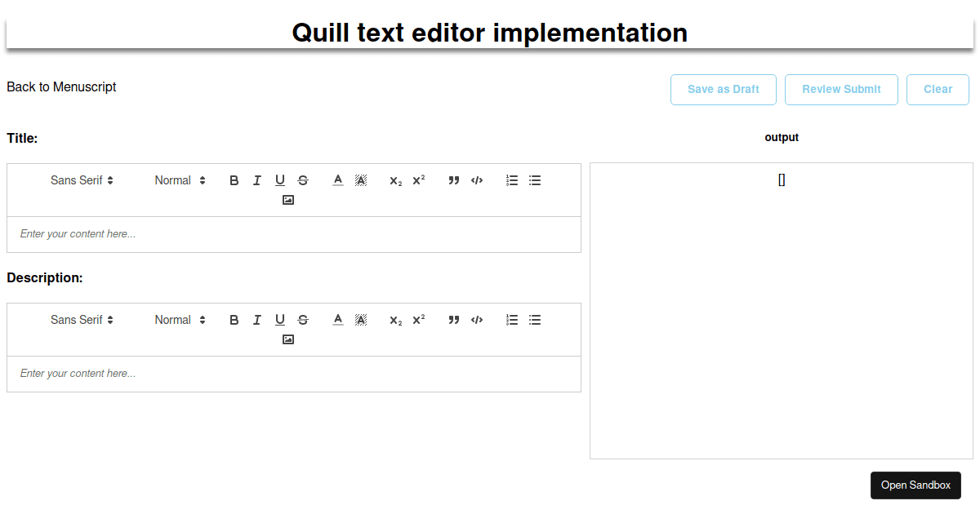Toggle underline in the Description editor toolbar
Screen dimensions: 980x514
[x=280, y=320]
